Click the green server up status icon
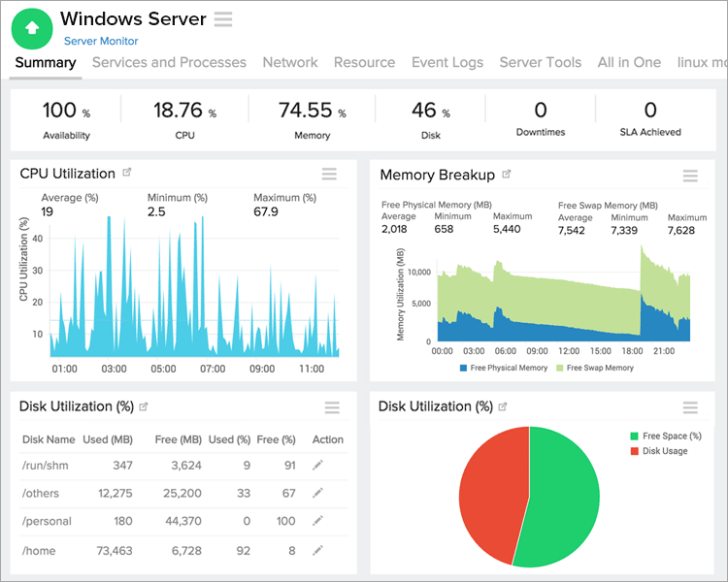 click(31, 29)
